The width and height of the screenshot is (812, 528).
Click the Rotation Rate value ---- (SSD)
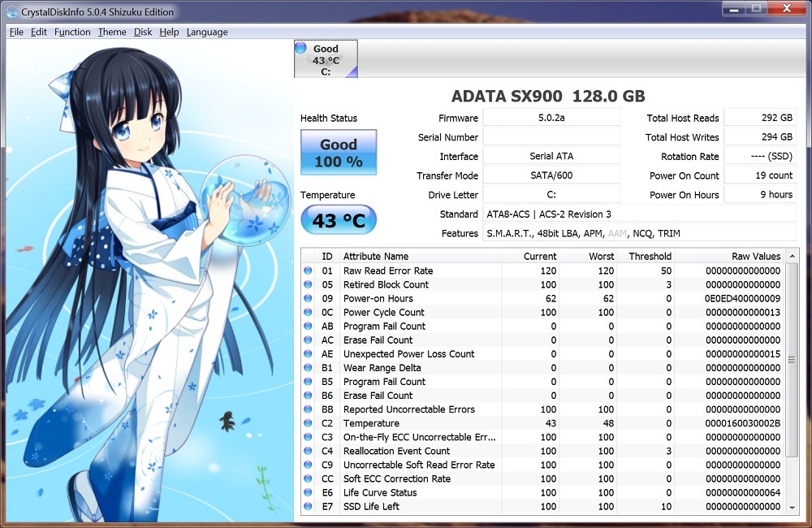tap(760, 156)
